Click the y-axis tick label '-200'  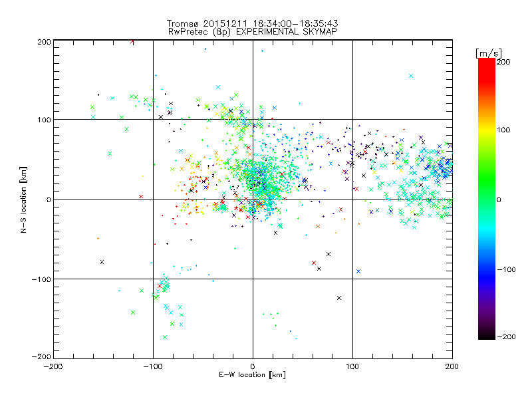point(41,356)
